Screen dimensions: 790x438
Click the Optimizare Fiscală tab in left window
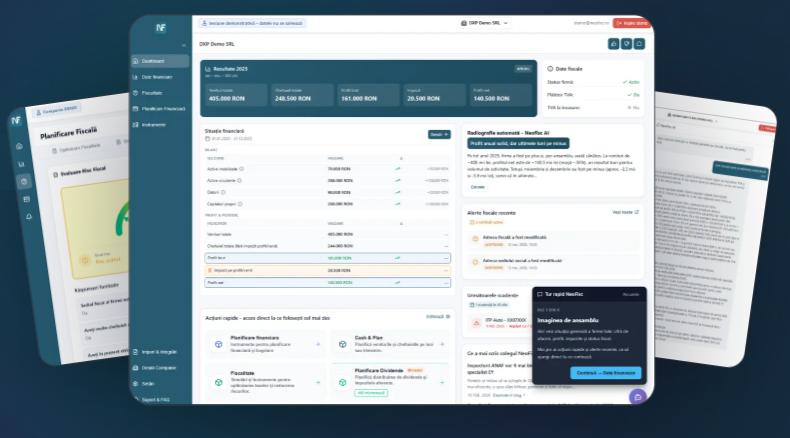[x=76, y=148]
